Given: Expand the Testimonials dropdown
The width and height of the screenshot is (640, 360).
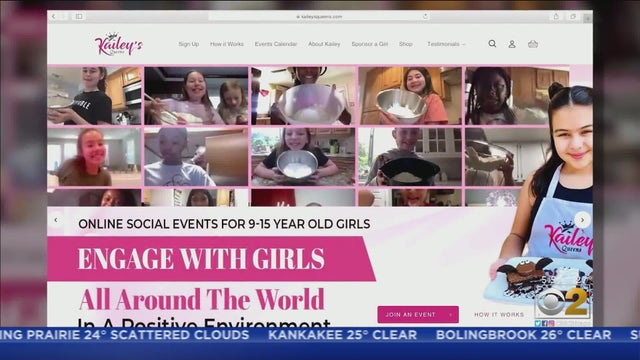Looking at the screenshot, I should [446, 44].
